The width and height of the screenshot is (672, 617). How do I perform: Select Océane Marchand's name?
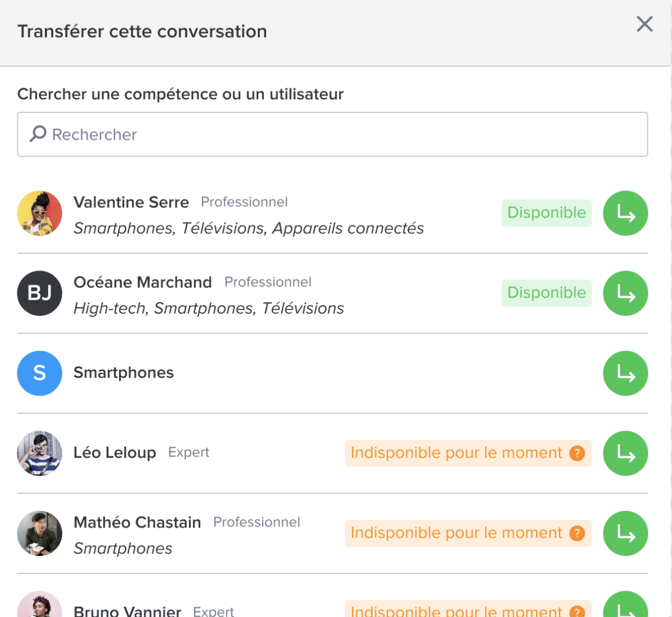(x=143, y=282)
